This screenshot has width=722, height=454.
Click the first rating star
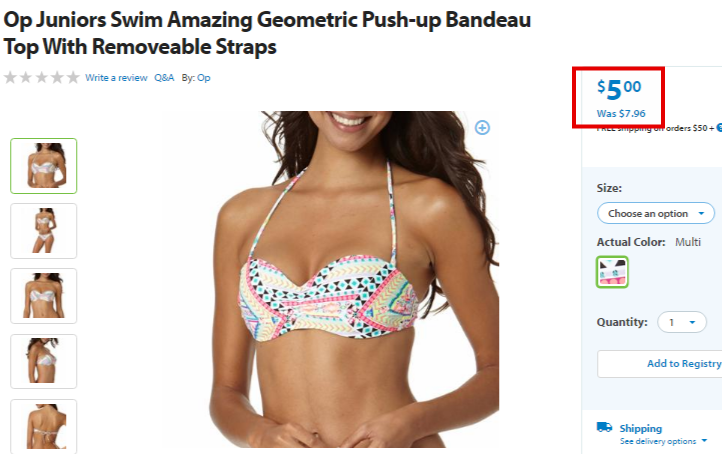10,77
